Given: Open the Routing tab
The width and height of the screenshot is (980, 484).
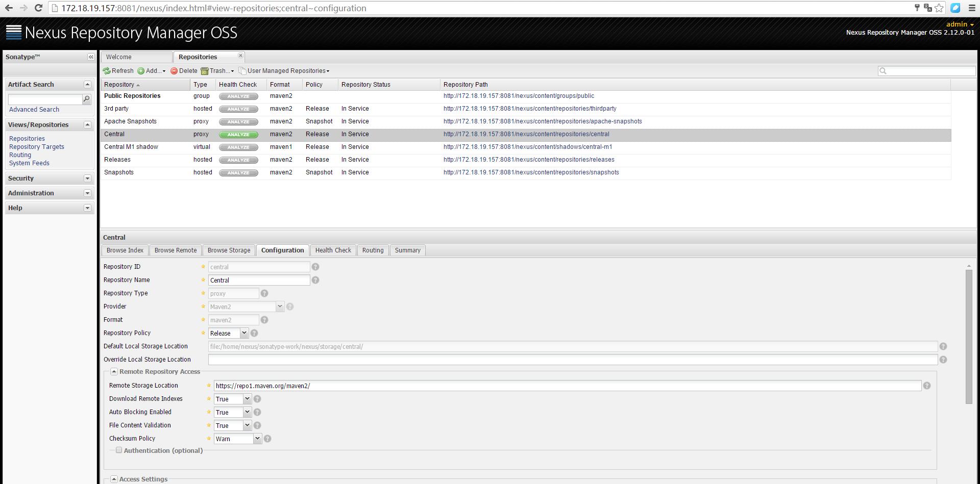Looking at the screenshot, I should (x=373, y=250).
